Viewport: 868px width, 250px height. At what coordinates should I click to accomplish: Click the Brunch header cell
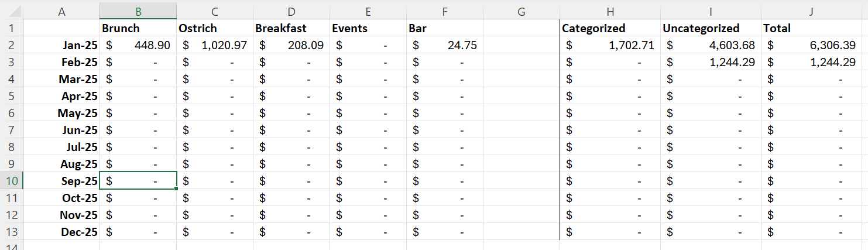(138, 28)
